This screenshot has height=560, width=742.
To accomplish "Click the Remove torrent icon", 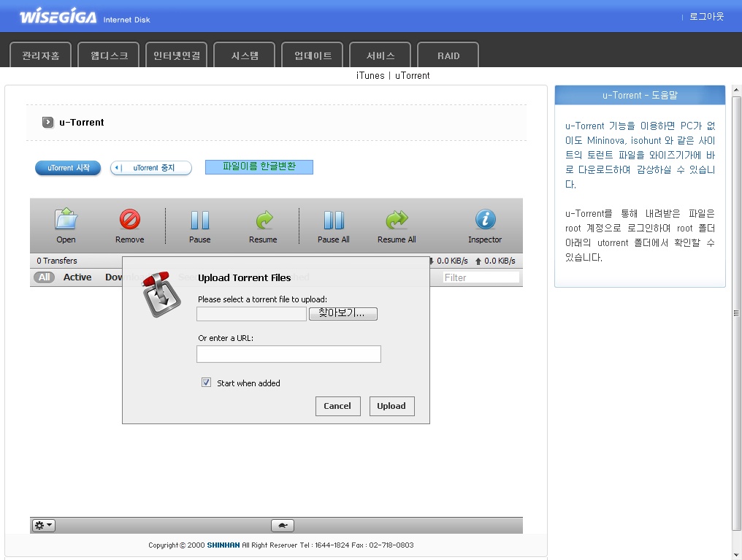I will pyautogui.click(x=130, y=220).
